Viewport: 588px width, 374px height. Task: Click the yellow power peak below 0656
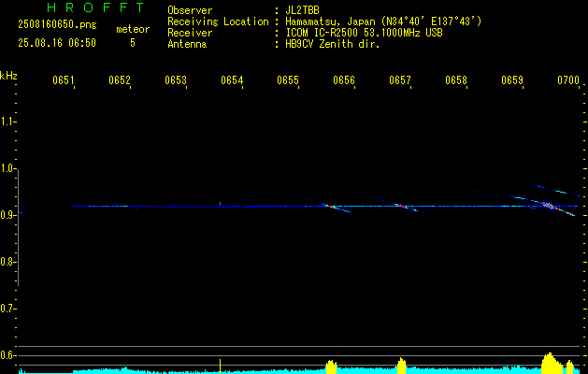331,367
